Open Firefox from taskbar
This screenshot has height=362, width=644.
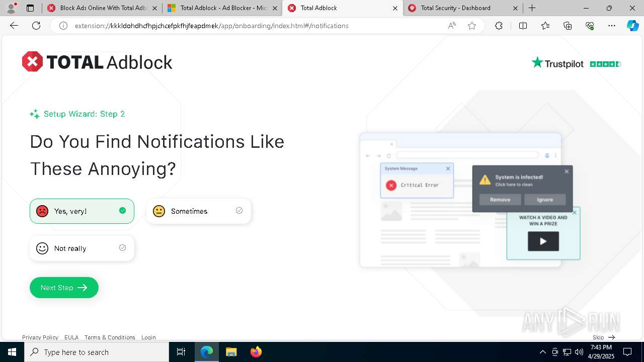256,352
